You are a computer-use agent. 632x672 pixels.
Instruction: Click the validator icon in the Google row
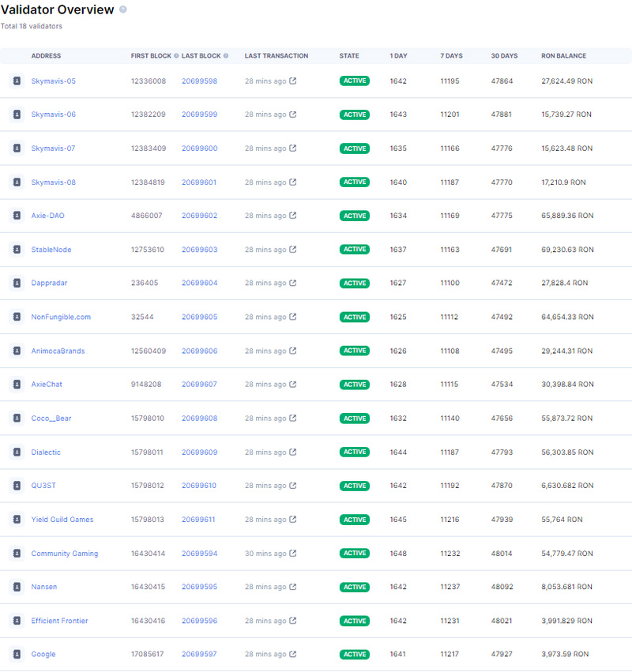tap(17, 654)
